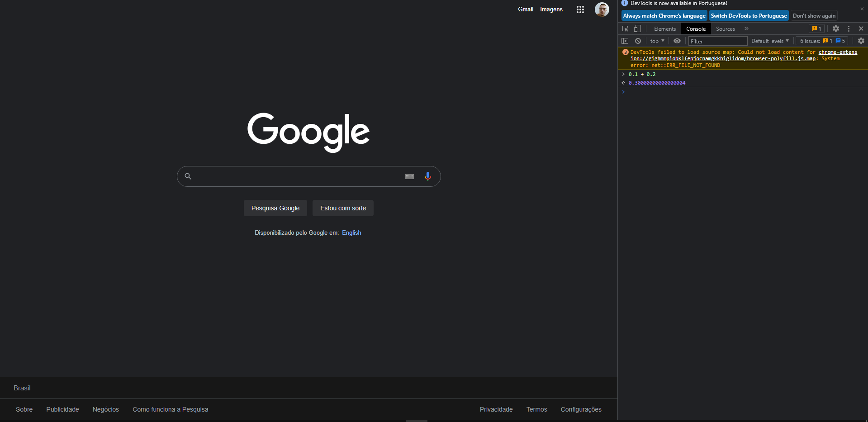868x422 pixels.
Task: Click the magnifier icon in search box
Action: pos(188,176)
